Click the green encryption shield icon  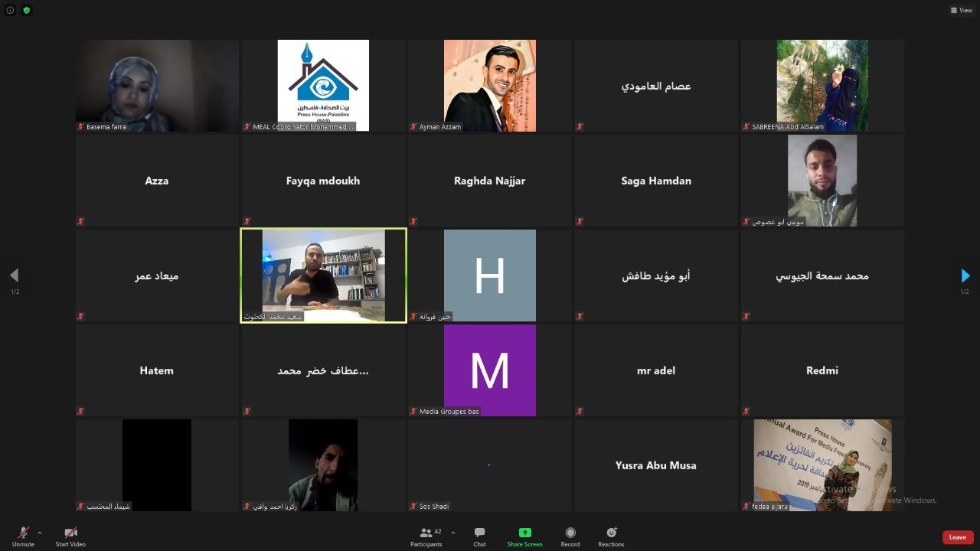(26, 10)
